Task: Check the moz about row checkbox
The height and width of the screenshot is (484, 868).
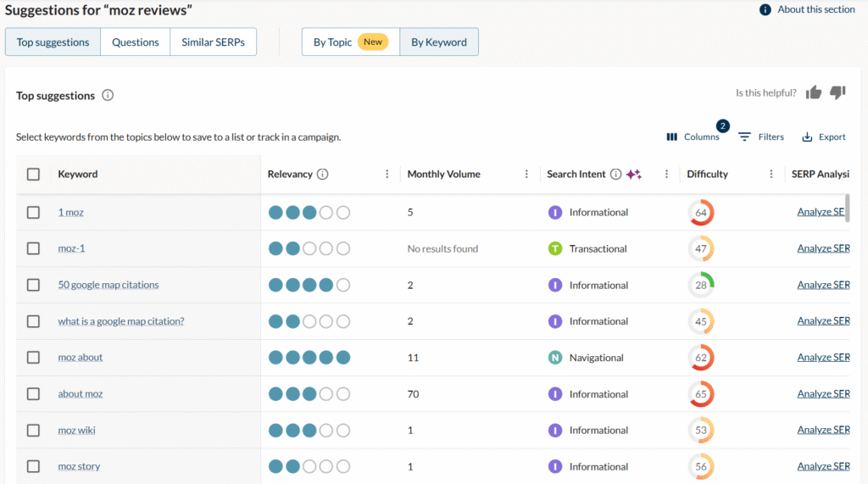Action: pos(33,358)
